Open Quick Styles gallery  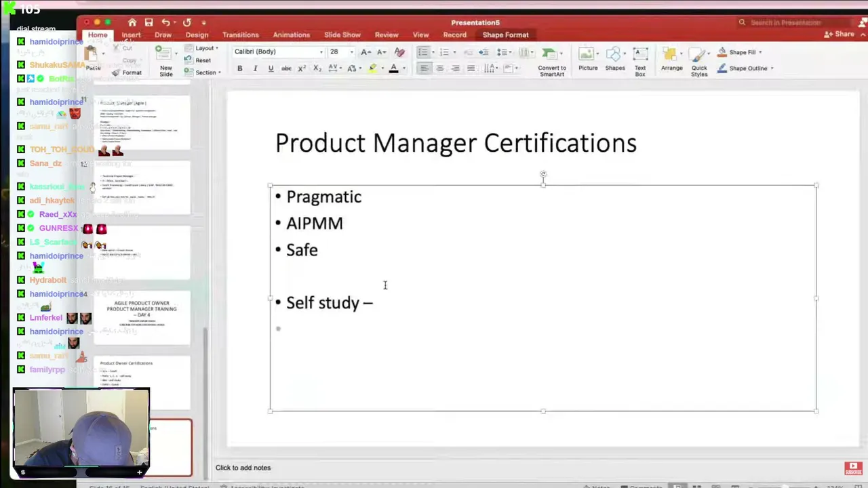point(699,62)
